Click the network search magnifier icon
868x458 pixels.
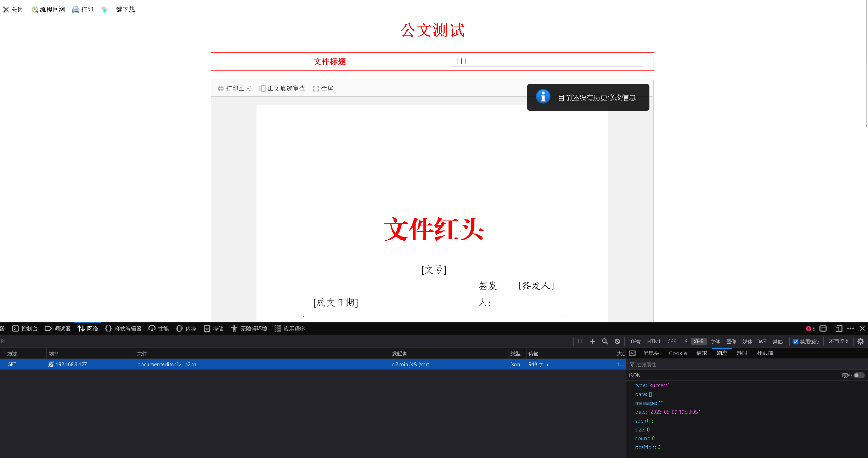pos(605,341)
